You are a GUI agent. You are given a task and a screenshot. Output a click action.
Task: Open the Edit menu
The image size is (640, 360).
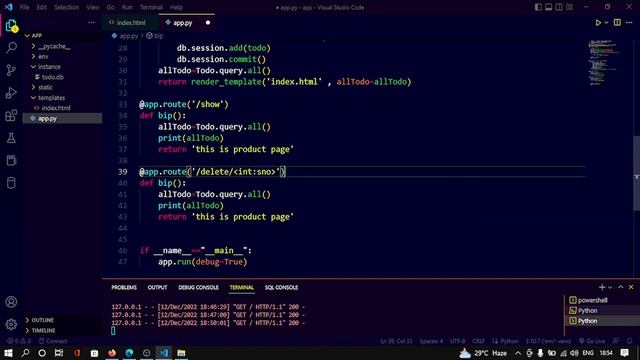(x=41, y=7)
